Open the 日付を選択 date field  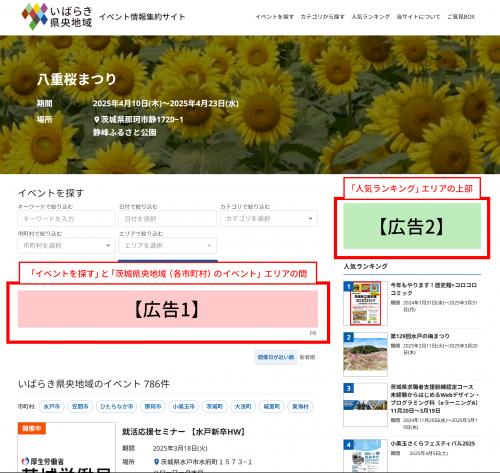point(168,219)
